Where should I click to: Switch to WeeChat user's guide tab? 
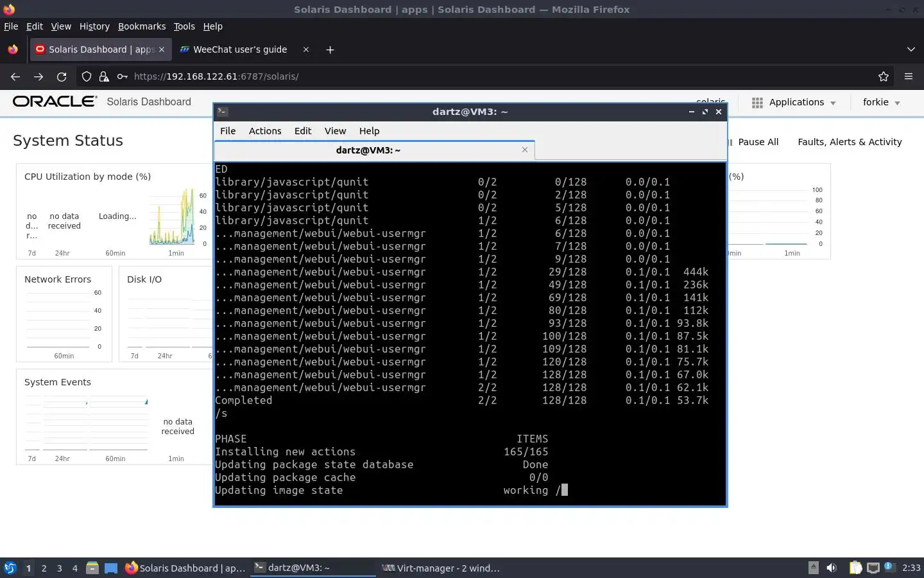[x=241, y=49]
